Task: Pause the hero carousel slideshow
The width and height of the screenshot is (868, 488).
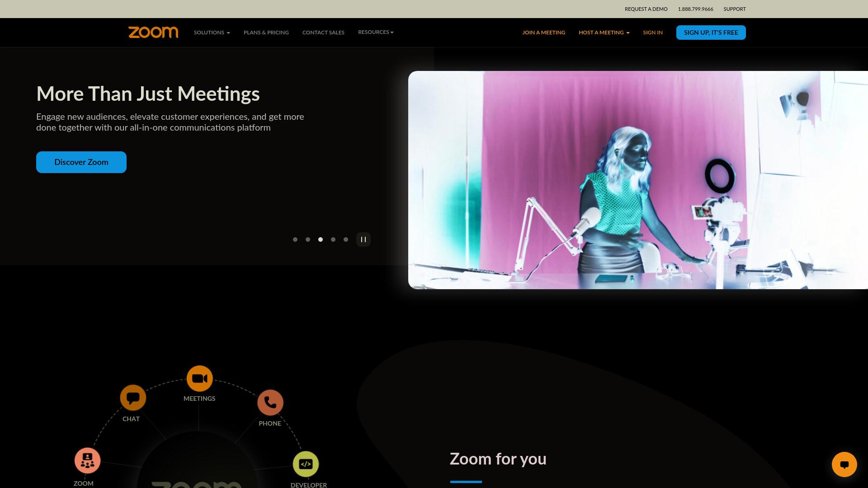Action: coord(363,239)
